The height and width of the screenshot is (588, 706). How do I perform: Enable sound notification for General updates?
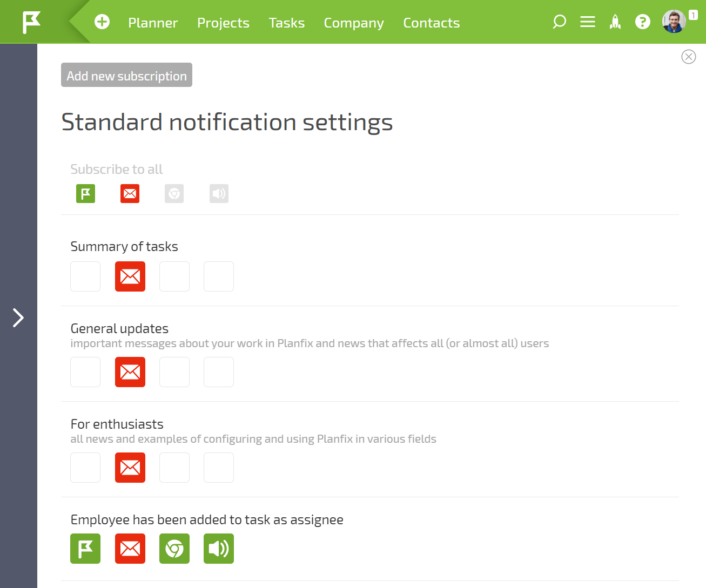pyautogui.click(x=219, y=372)
